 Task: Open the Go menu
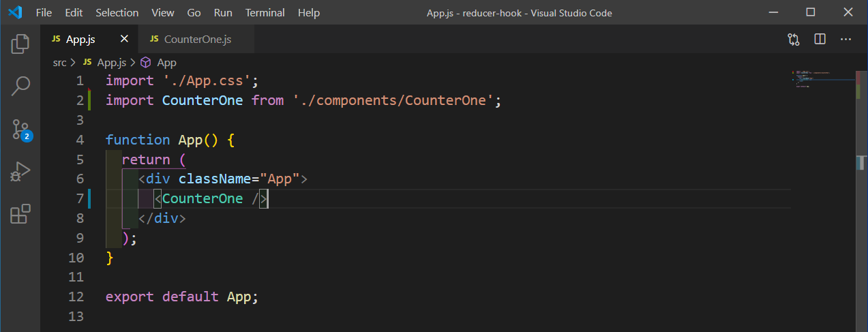click(x=194, y=13)
